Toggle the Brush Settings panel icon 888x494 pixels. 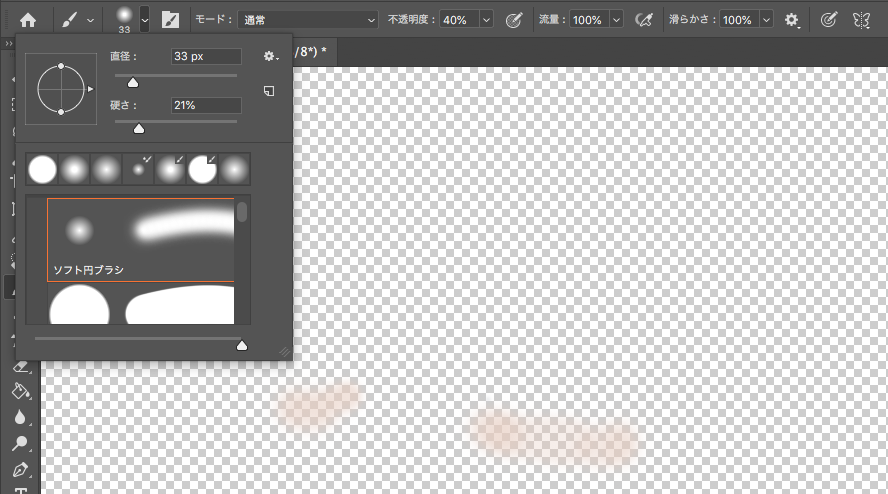170,20
